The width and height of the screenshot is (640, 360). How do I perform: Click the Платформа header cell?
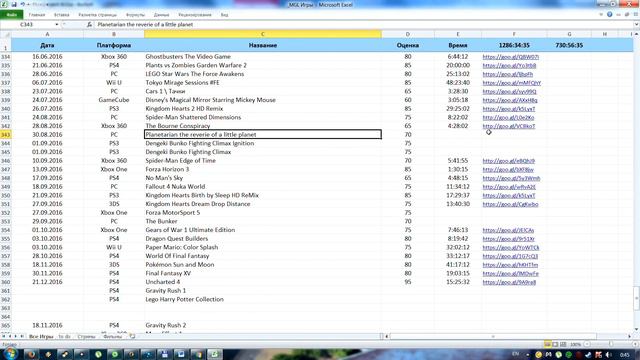pos(114,45)
